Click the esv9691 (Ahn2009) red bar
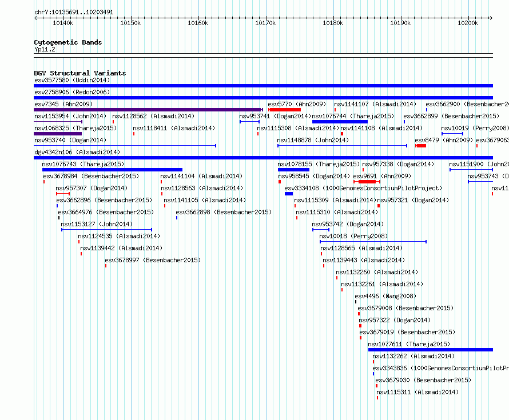 point(367,182)
